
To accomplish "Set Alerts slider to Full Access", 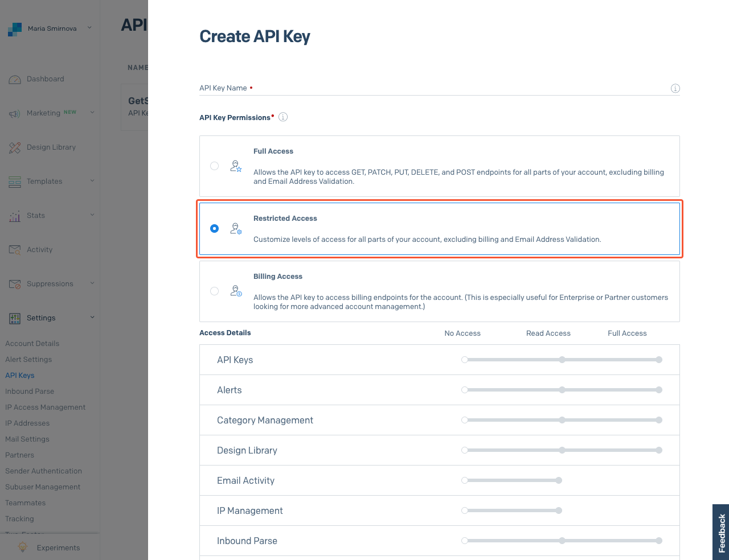I will coord(659,390).
